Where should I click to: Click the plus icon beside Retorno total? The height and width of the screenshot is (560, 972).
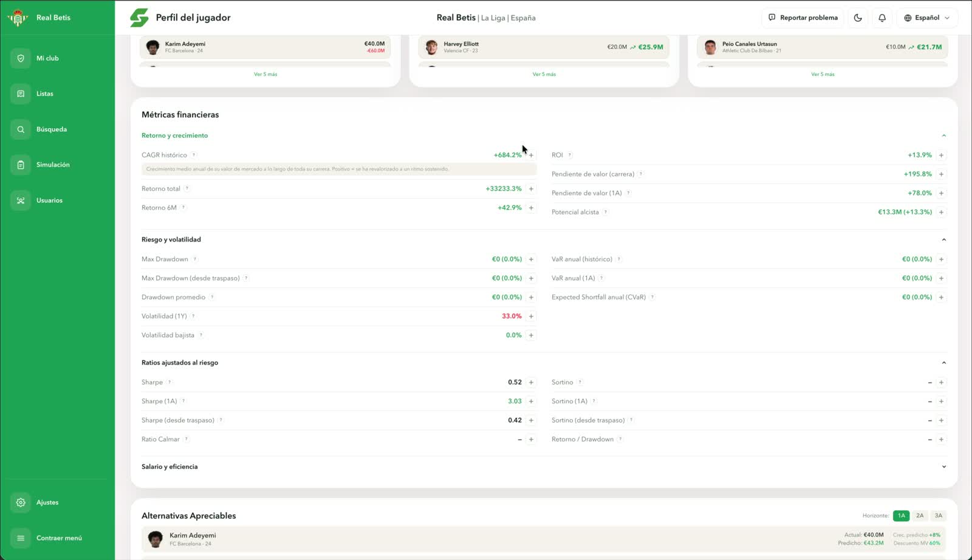pyautogui.click(x=531, y=189)
